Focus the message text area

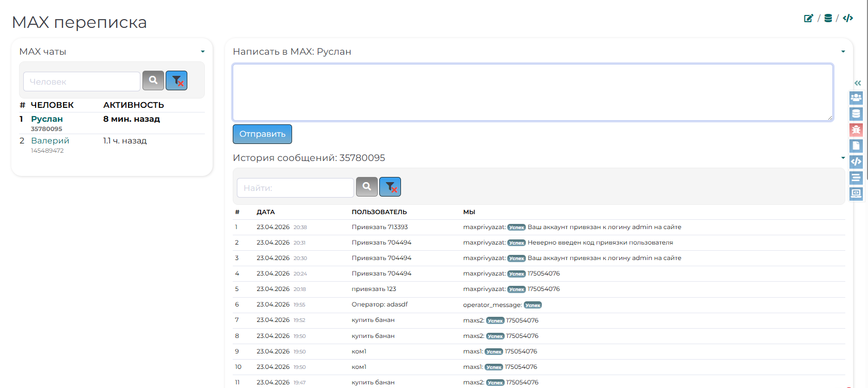tap(532, 92)
